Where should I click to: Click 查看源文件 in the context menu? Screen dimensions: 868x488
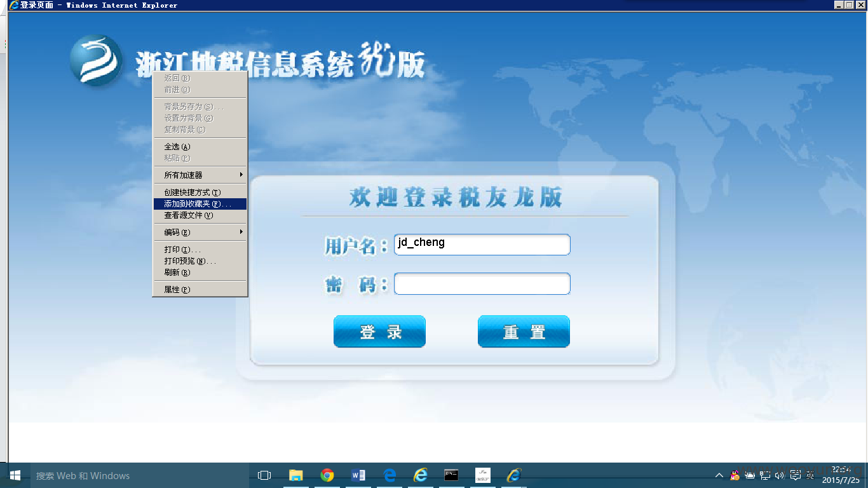(x=200, y=215)
